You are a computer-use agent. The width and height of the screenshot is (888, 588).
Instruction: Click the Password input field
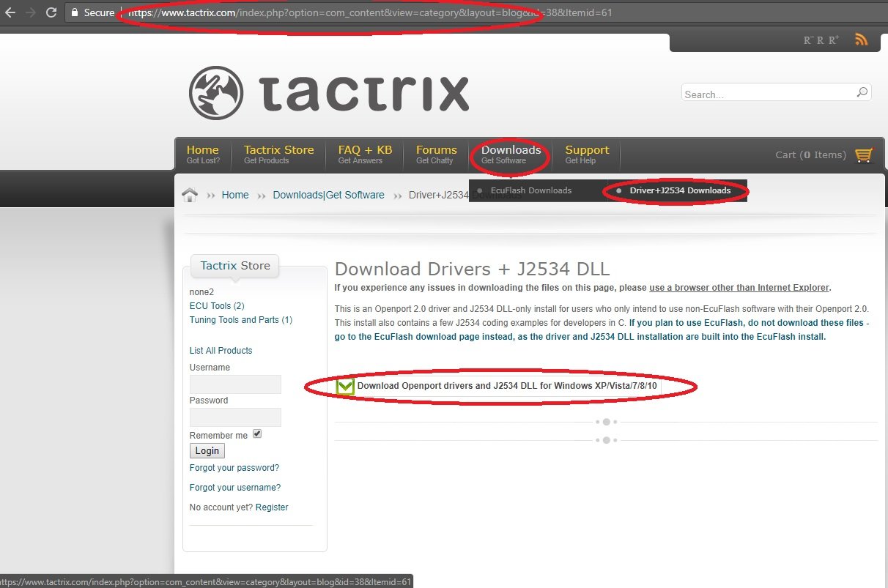pos(235,417)
